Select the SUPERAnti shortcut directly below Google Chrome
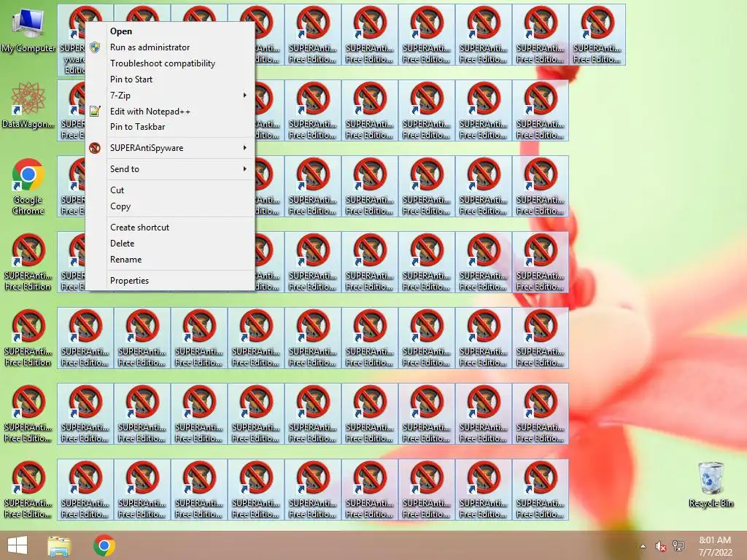This screenshot has width=747, height=560. tap(28, 262)
